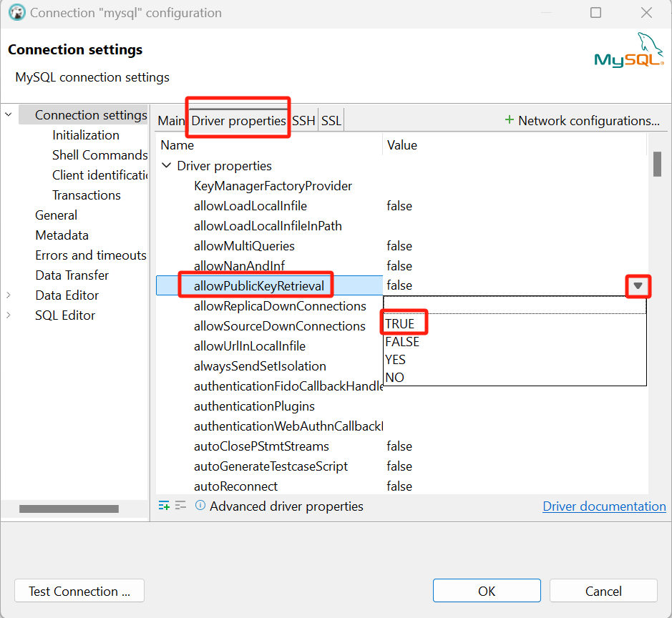Image resolution: width=672 pixels, height=618 pixels.
Task: Select Initialization in the settings tree
Action: pyautogui.click(x=86, y=135)
